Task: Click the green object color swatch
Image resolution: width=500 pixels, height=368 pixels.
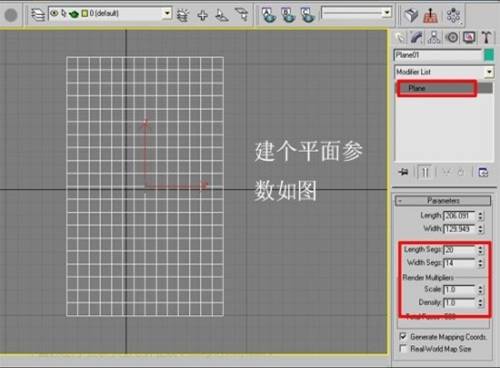Action: pos(489,55)
